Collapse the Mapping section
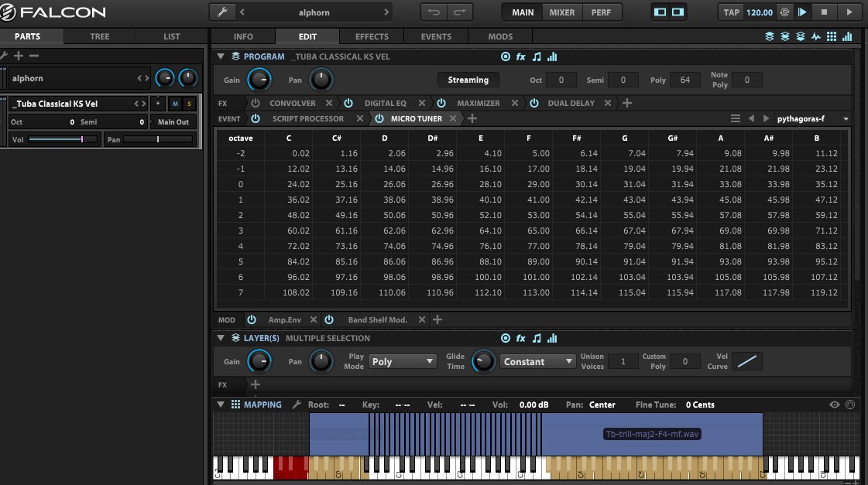This screenshot has height=485, width=868. pos(221,405)
